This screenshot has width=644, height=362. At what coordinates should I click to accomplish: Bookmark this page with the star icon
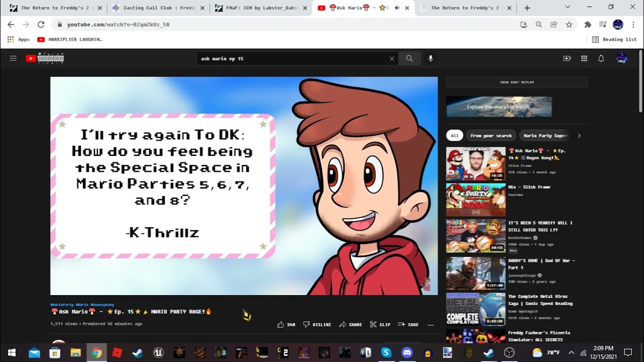click(569, 24)
